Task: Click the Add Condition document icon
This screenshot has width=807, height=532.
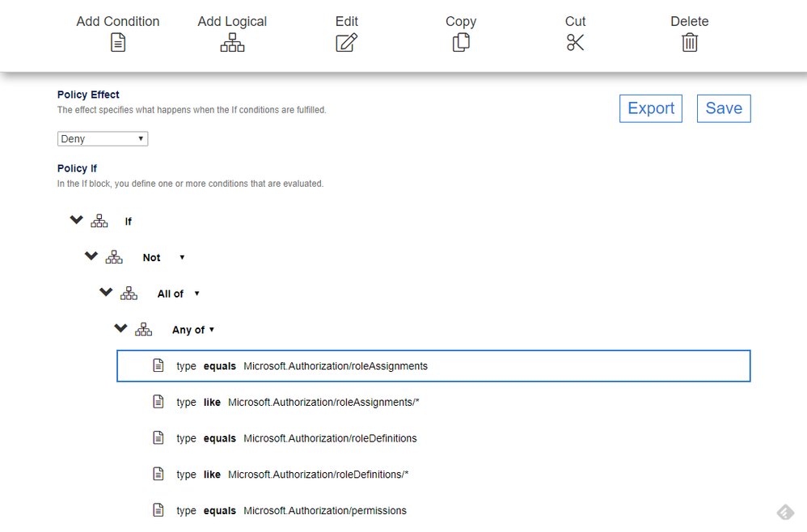Action: pos(118,42)
